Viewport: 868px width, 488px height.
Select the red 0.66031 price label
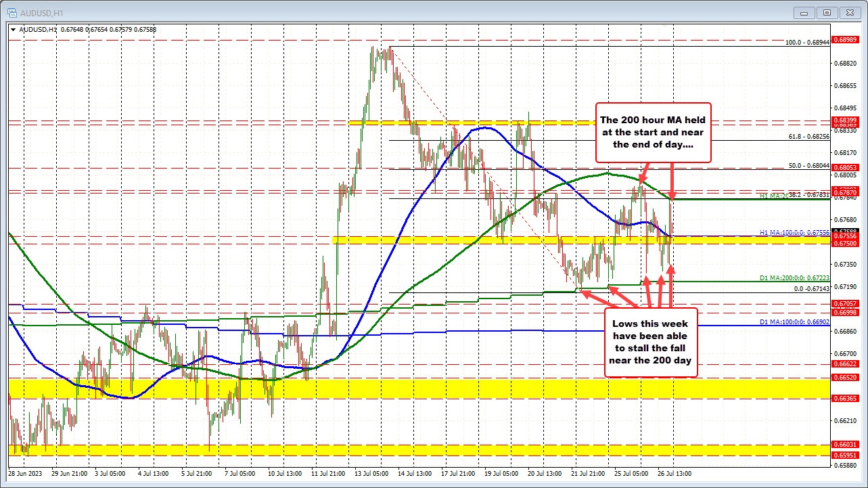pyautogui.click(x=846, y=444)
